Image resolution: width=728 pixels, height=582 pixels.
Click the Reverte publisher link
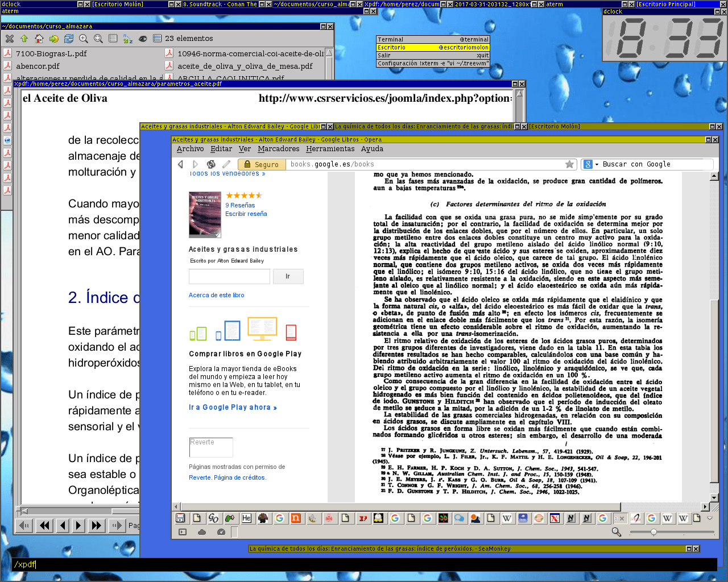[x=200, y=477]
